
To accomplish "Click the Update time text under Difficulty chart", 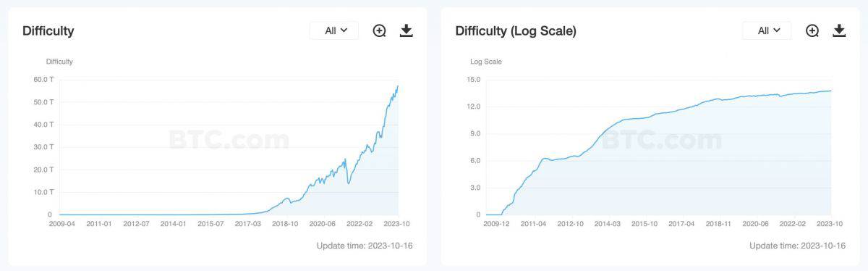I will coord(365,246).
